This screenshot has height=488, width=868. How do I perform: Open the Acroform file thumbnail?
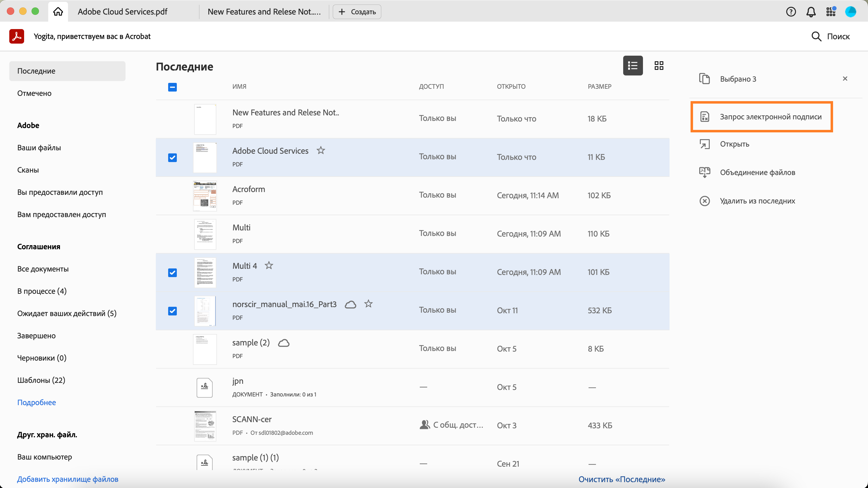tap(205, 196)
